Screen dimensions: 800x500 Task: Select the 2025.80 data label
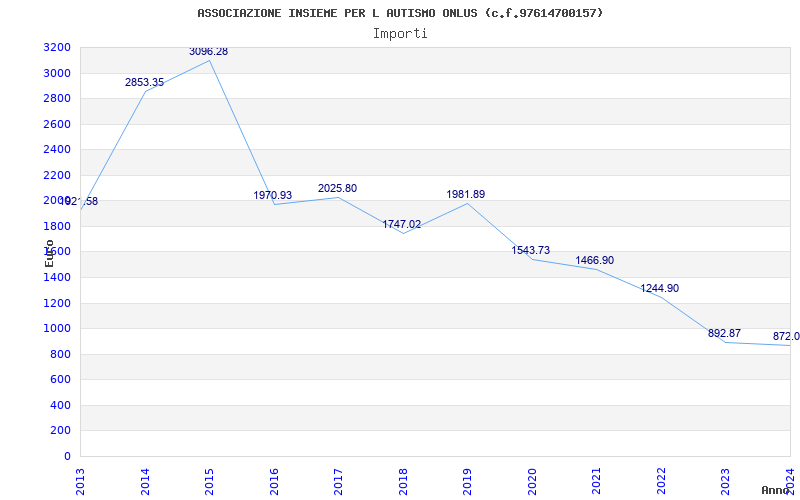pyautogui.click(x=337, y=188)
